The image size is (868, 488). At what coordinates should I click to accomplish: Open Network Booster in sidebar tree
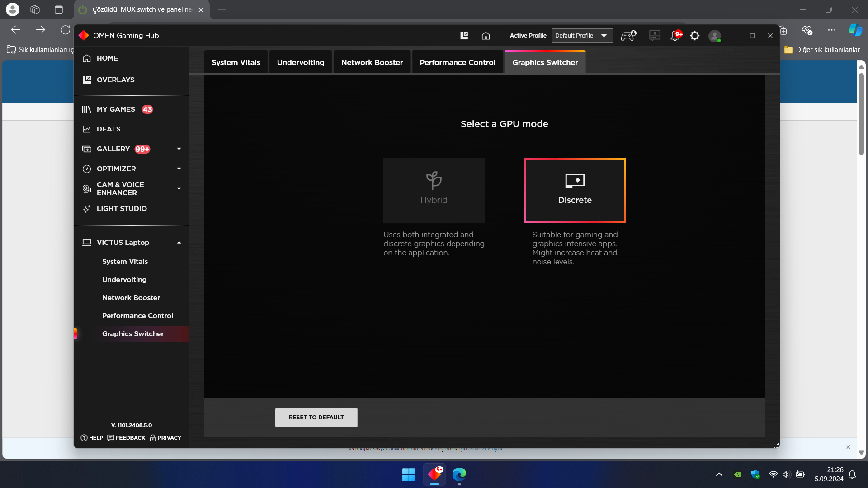[131, 298]
